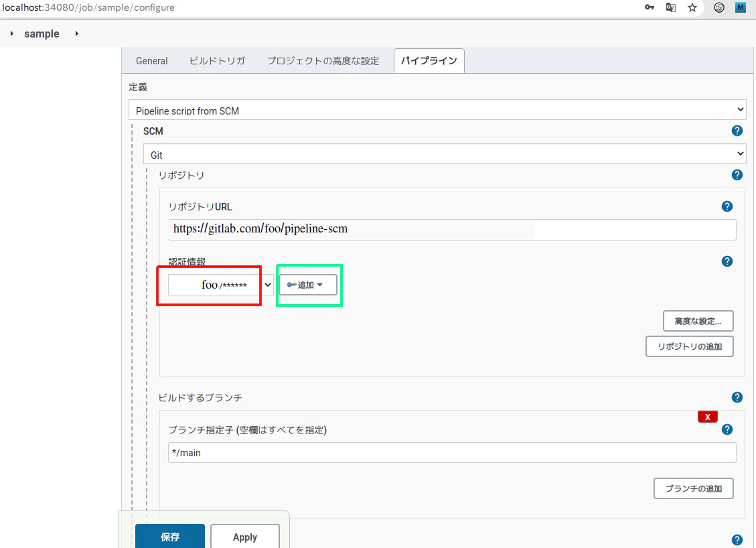Show help for リポジトリURL field
The height and width of the screenshot is (548, 756).
[727, 206]
